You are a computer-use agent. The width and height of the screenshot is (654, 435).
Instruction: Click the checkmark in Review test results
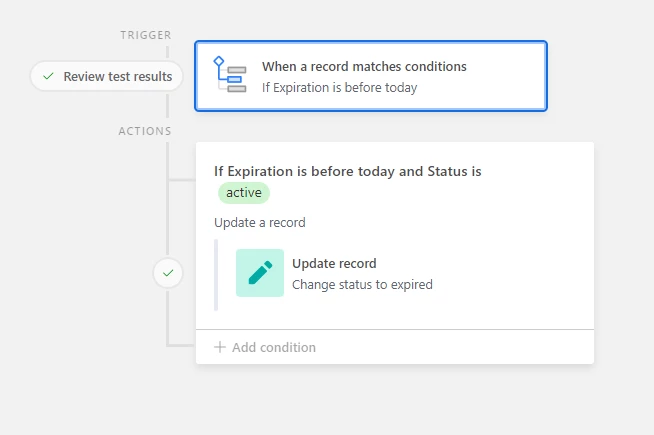(48, 76)
